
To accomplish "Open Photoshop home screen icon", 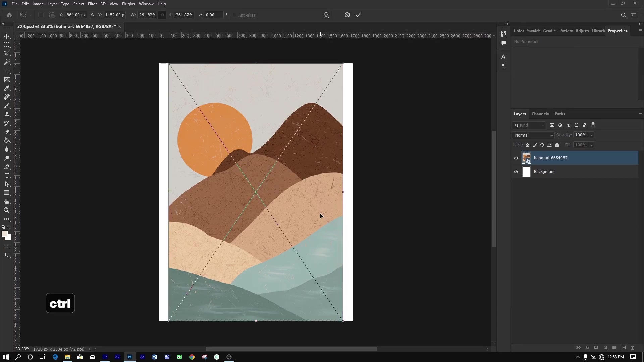I will (x=9, y=15).
